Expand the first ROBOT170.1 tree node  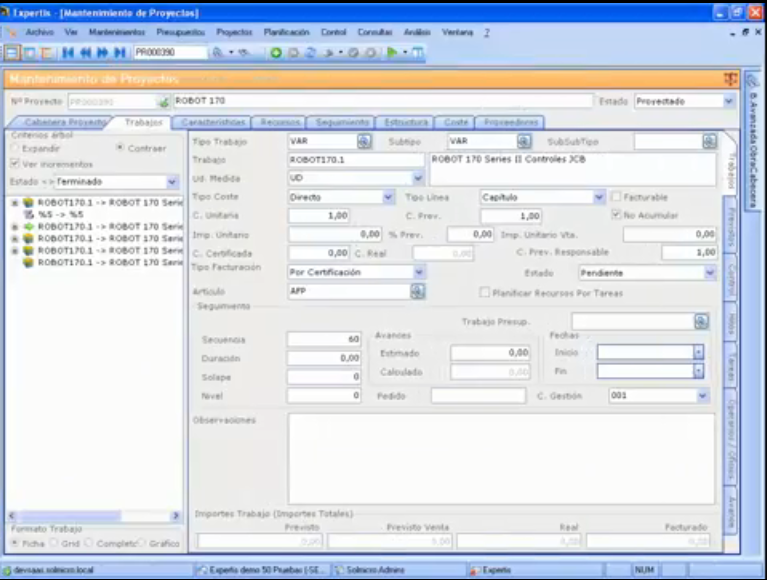[x=14, y=203]
